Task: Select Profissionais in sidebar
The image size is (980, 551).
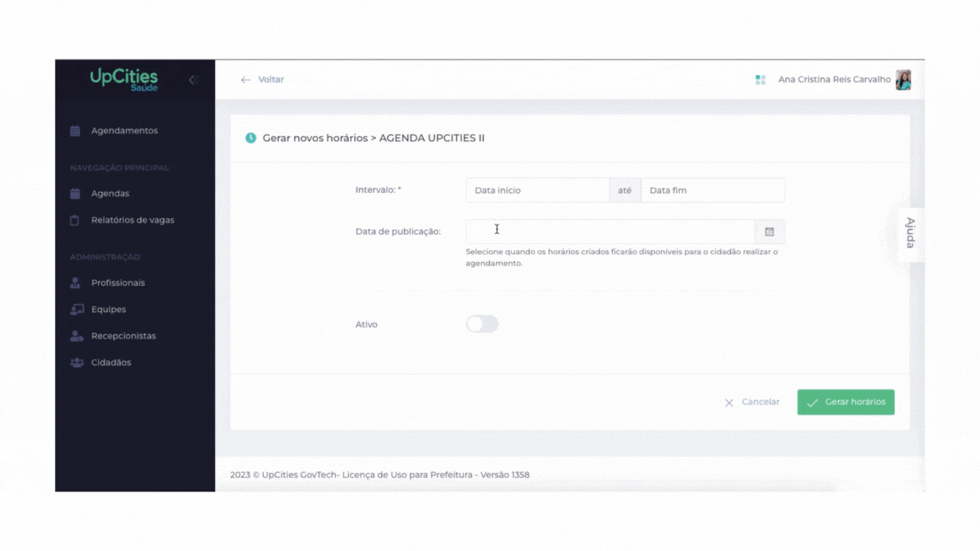Action: 117,283
